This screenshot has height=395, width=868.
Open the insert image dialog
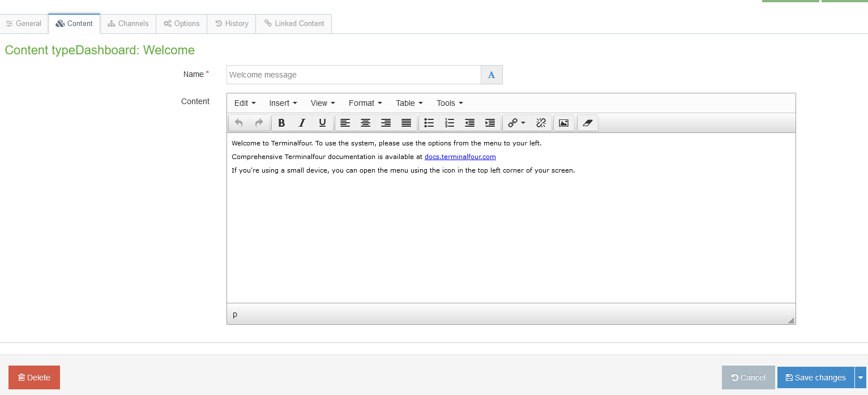(x=564, y=123)
